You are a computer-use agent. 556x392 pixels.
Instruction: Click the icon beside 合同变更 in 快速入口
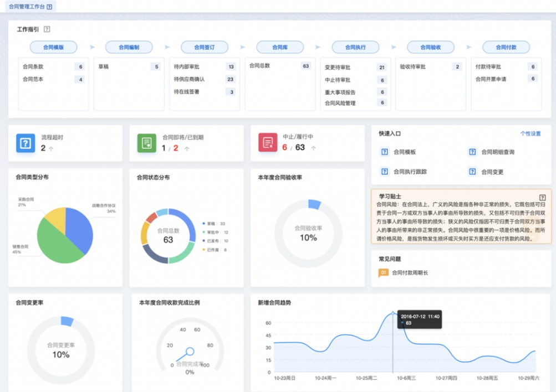(472, 172)
